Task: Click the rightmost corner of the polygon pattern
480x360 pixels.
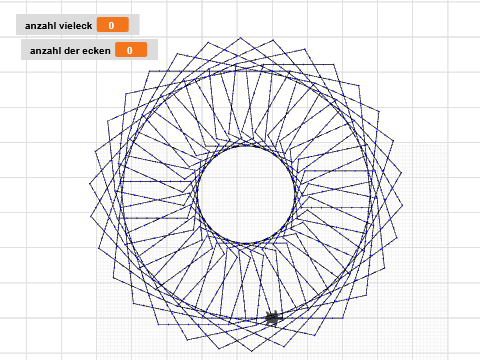Action: [x=402, y=206]
